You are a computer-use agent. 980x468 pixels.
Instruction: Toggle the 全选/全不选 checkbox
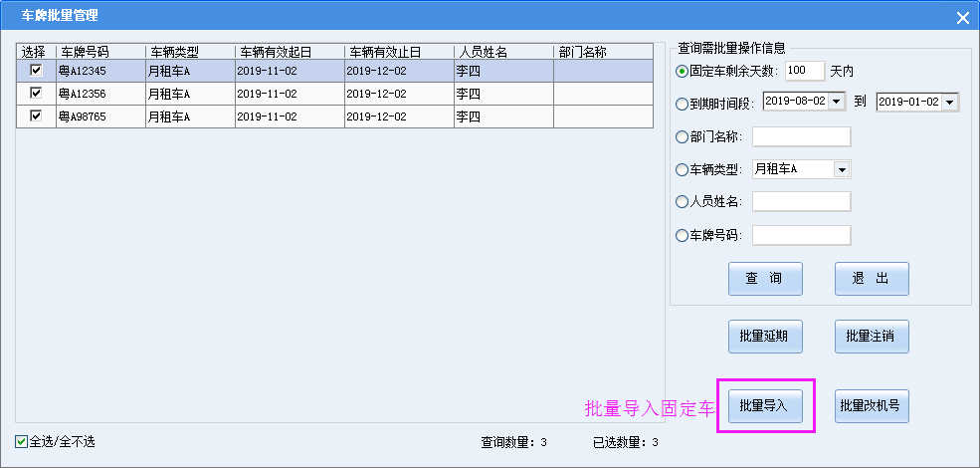click(x=21, y=442)
